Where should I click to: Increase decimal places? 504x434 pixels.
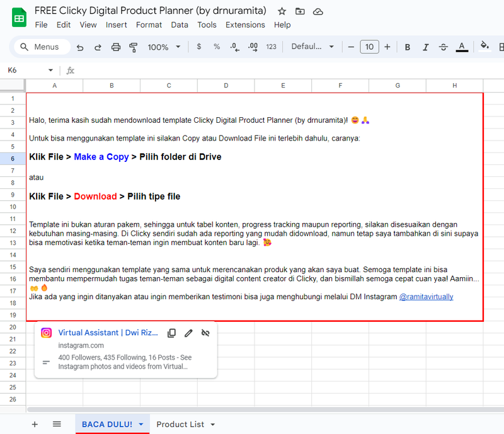[x=253, y=47]
